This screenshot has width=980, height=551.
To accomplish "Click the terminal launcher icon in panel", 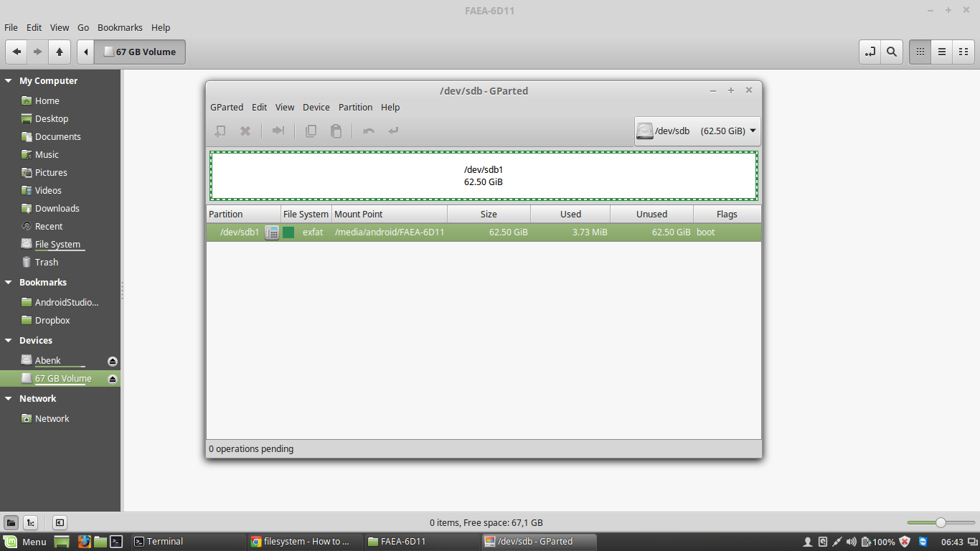I will (117, 542).
